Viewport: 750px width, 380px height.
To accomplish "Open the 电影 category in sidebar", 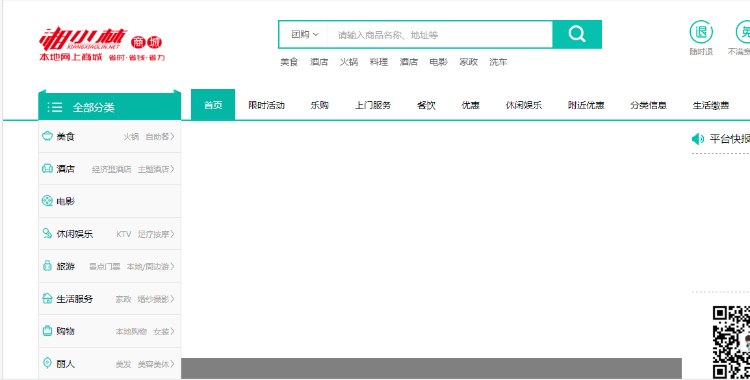I will pos(66,201).
